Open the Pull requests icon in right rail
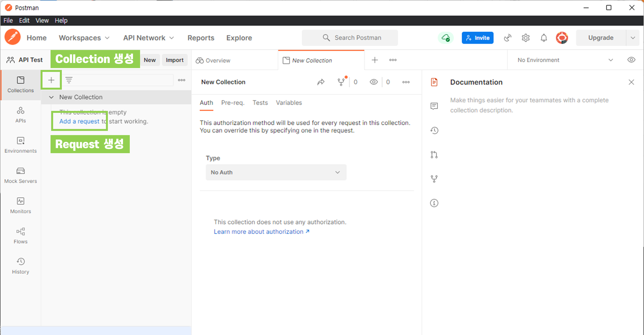644x335 pixels. pos(434,154)
